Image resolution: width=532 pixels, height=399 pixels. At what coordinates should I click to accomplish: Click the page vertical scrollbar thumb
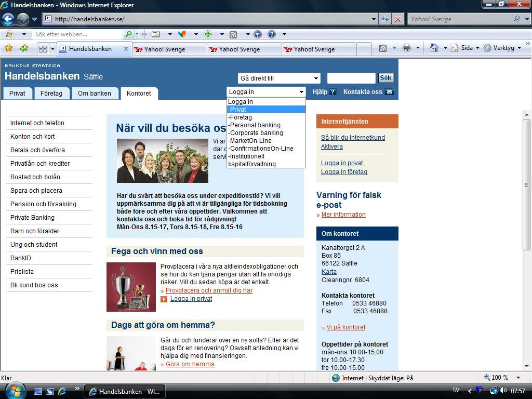527,185
